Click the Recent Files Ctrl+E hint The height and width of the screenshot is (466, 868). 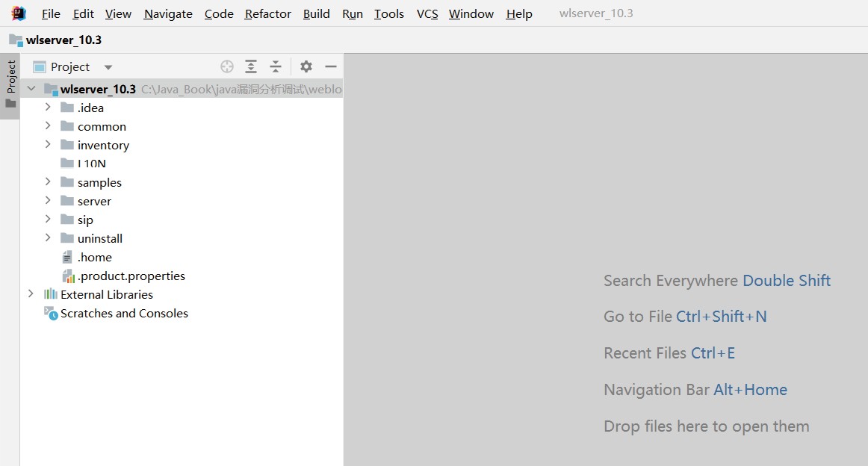click(x=669, y=353)
